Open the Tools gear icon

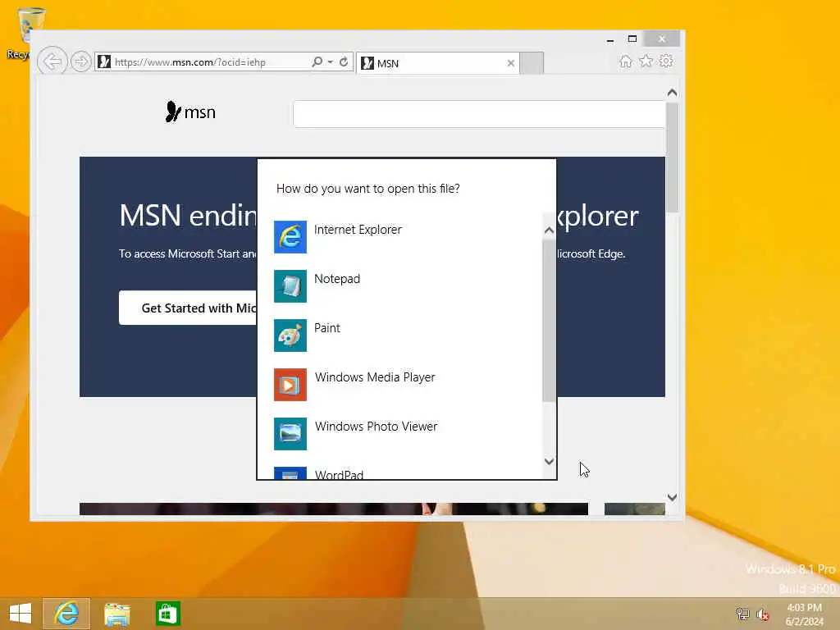666,61
